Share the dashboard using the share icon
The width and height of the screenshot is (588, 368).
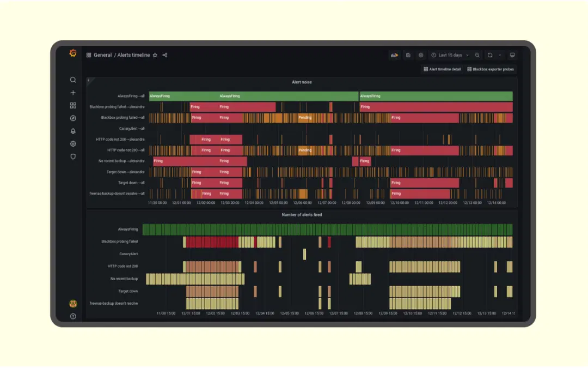coord(165,55)
